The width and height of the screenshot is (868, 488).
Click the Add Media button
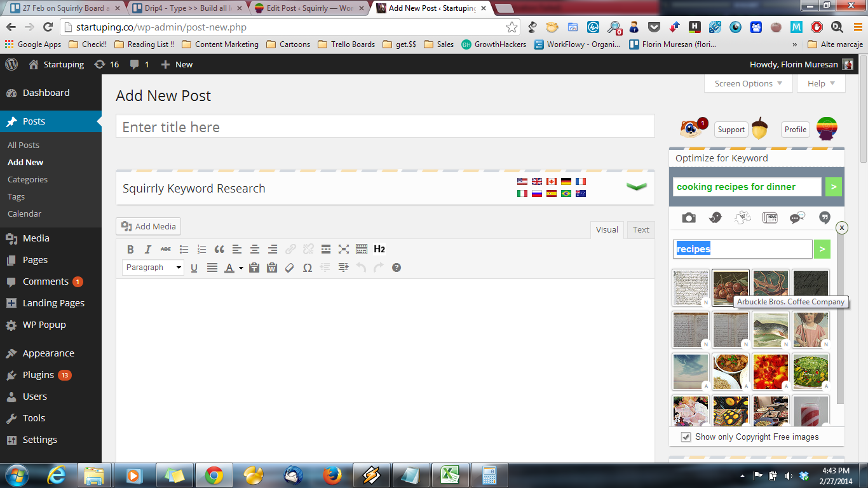click(149, 226)
